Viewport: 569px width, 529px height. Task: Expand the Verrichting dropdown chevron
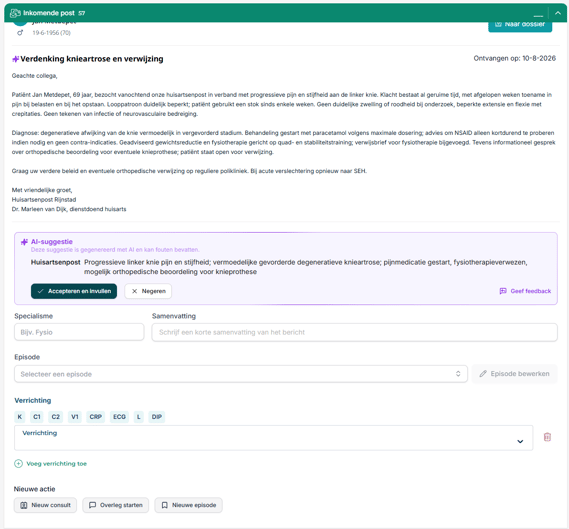[520, 442]
